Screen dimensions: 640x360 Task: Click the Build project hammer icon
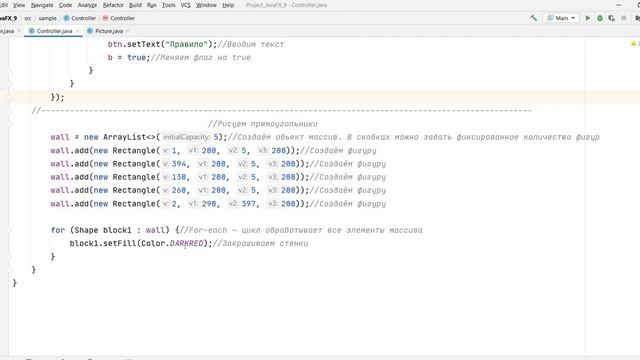pyautogui.click(x=533, y=18)
